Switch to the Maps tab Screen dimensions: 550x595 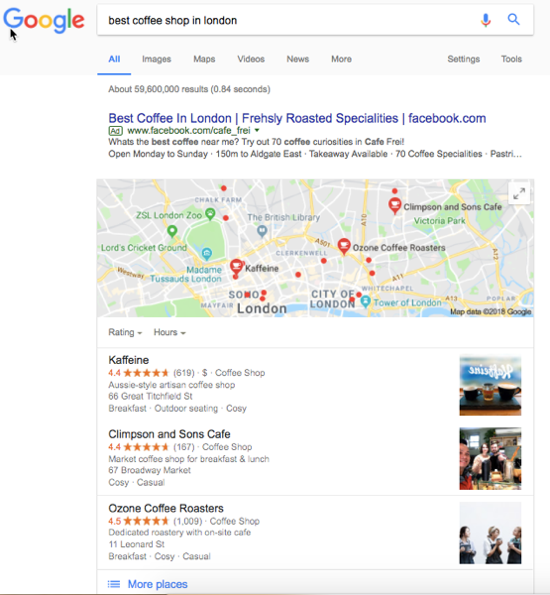click(x=204, y=59)
